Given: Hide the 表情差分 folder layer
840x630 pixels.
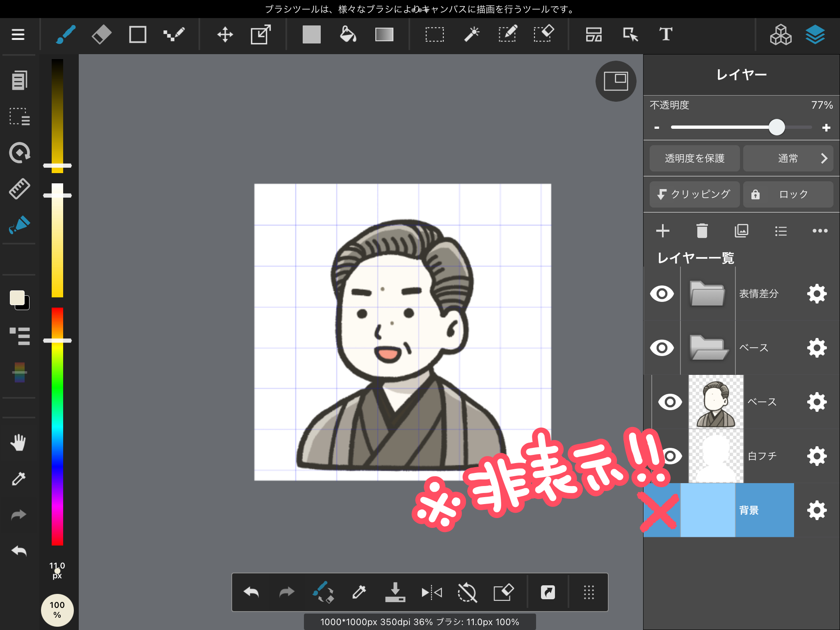Looking at the screenshot, I should (662, 294).
